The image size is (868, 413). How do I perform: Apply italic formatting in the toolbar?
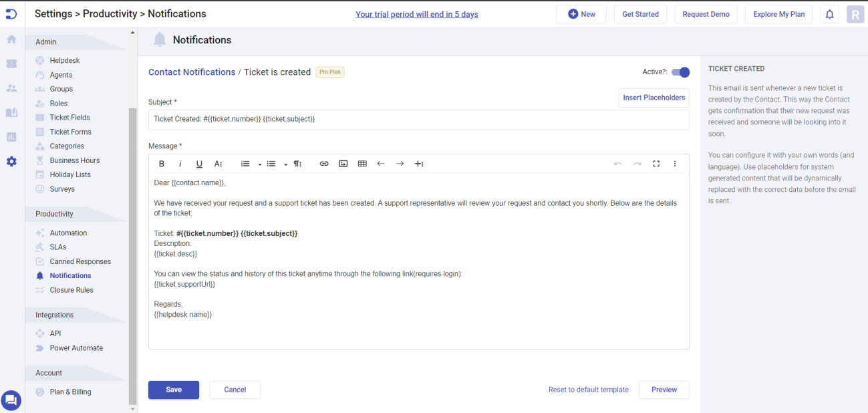180,163
